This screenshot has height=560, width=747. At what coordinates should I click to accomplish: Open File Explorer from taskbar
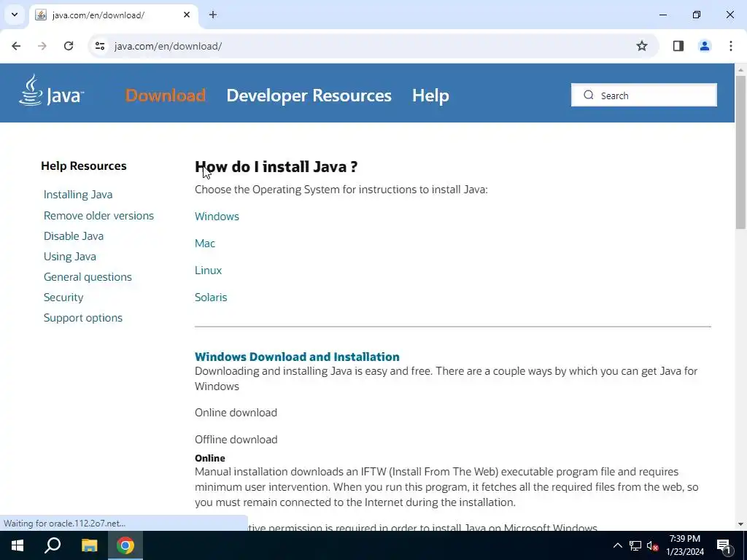(x=89, y=545)
